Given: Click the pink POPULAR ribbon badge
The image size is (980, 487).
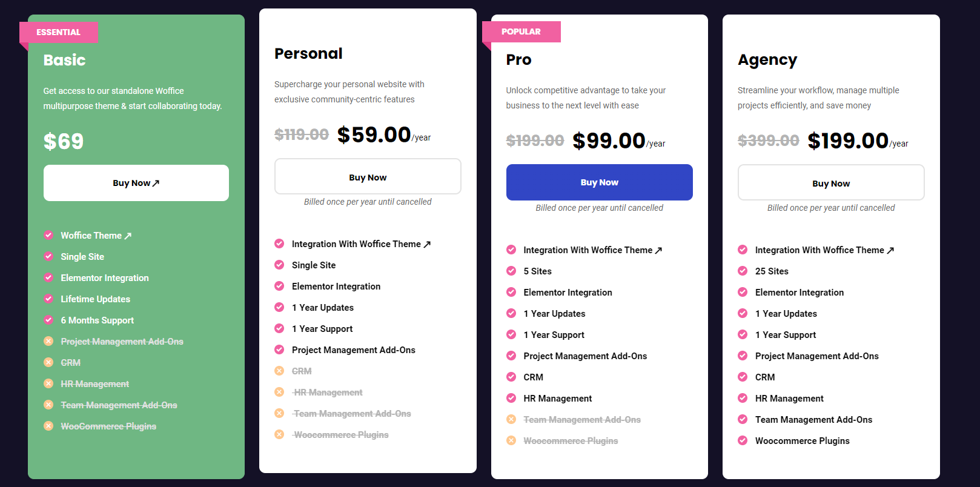Looking at the screenshot, I should point(521,31).
